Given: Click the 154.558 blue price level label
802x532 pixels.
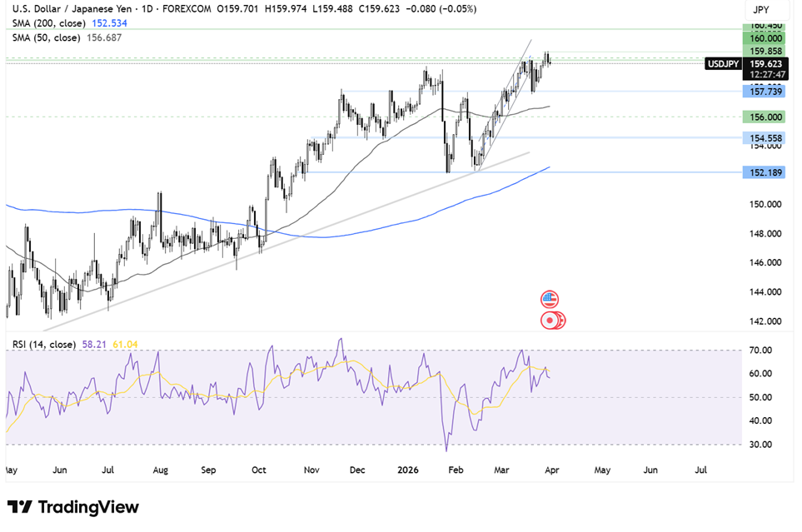Looking at the screenshot, I should point(765,137).
